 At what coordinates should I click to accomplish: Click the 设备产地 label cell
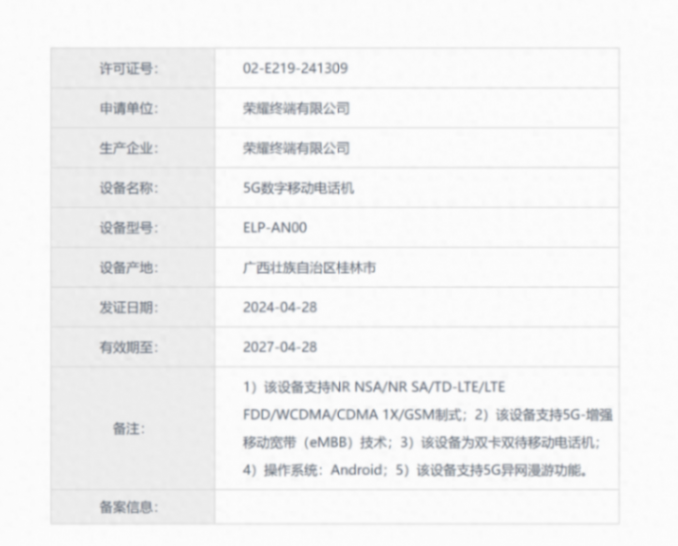click(129, 268)
